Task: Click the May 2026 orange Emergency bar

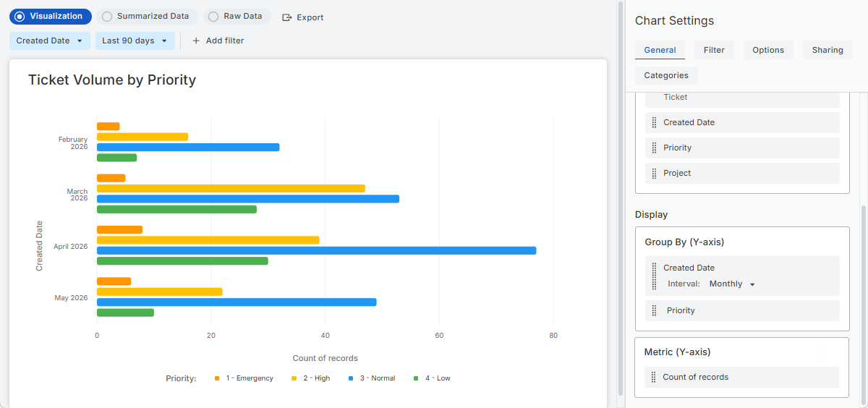Action: coord(114,281)
